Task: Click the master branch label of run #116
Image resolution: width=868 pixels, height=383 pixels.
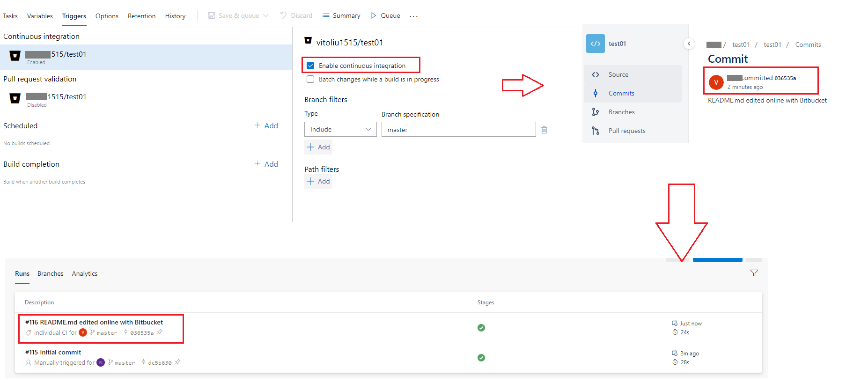Action: 107,333
